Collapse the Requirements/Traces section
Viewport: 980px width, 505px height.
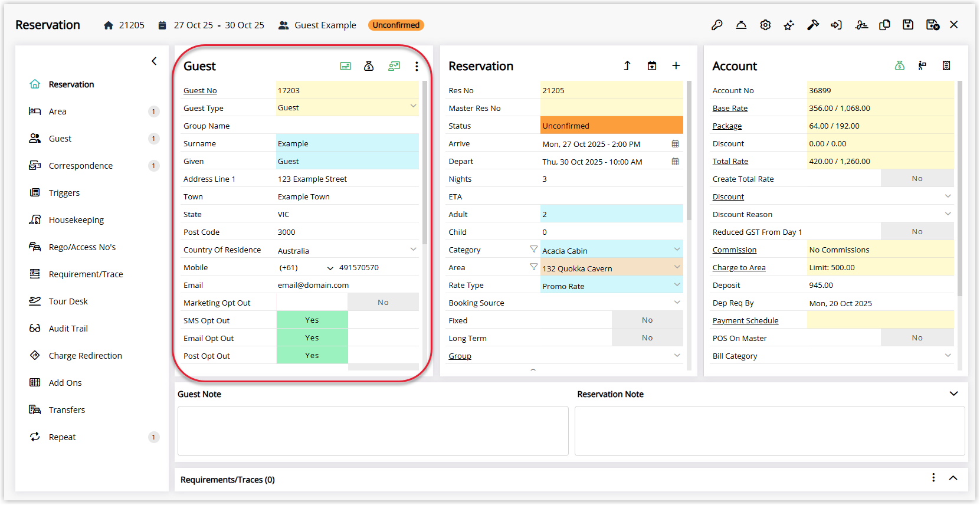click(953, 478)
